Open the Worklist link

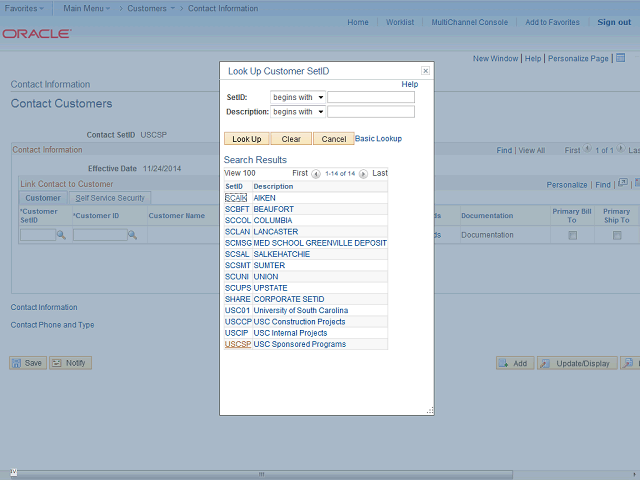(x=400, y=22)
